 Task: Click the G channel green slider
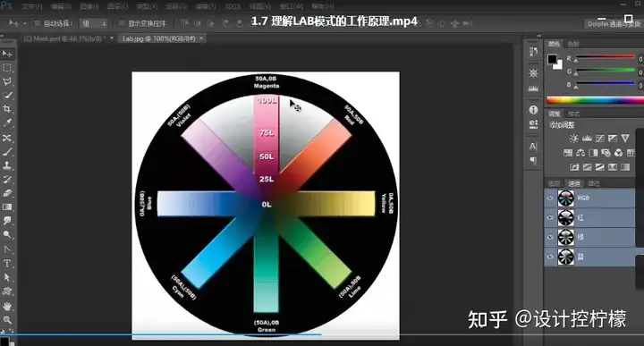click(605, 71)
